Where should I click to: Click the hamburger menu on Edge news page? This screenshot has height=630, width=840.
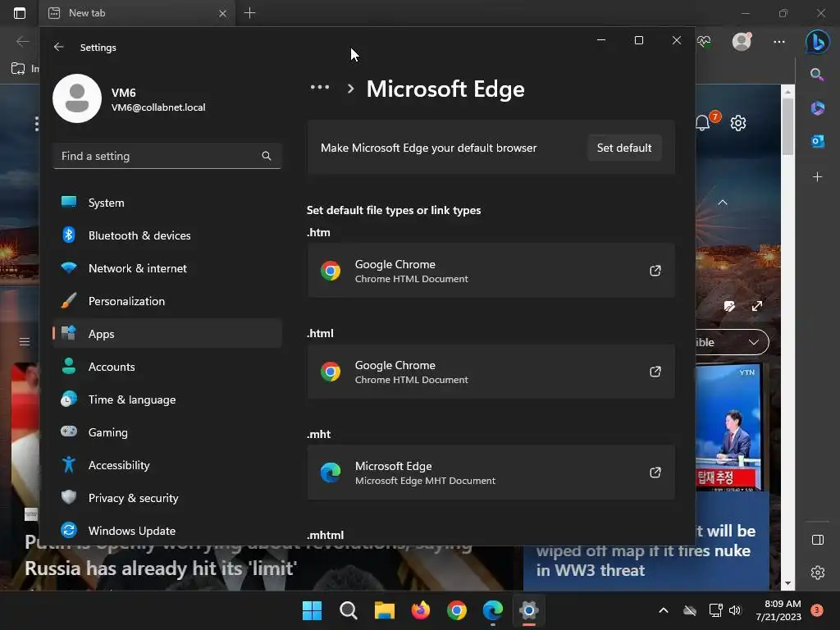pyautogui.click(x=25, y=341)
